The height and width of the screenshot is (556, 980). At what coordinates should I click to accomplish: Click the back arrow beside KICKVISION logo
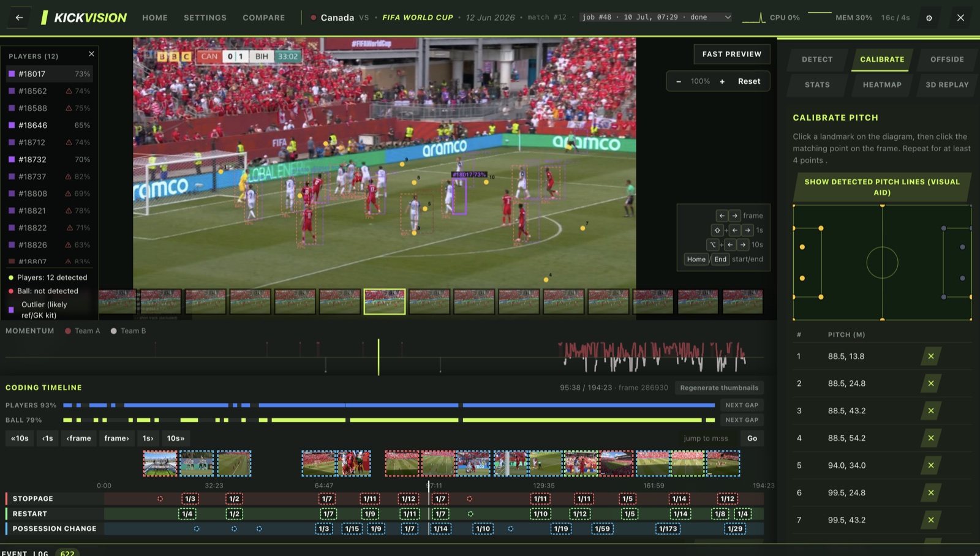point(19,18)
